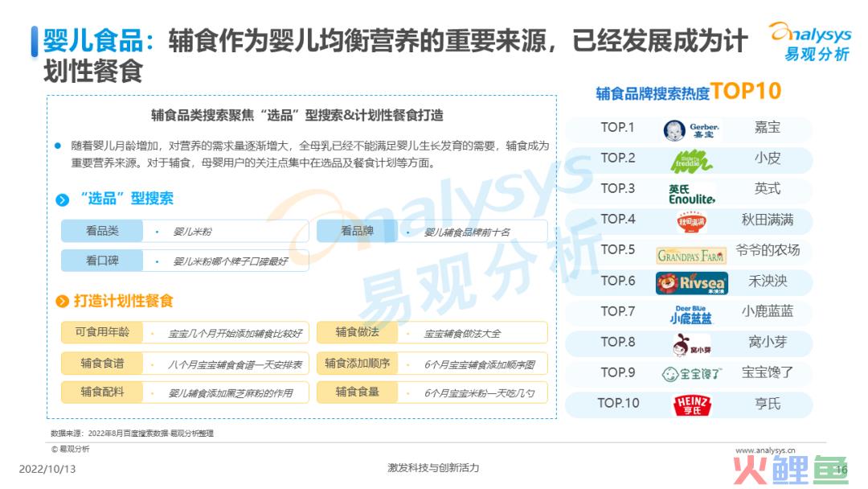Click the TOP.1 rank label
Viewport: 868px width, 489px height.
point(617,128)
